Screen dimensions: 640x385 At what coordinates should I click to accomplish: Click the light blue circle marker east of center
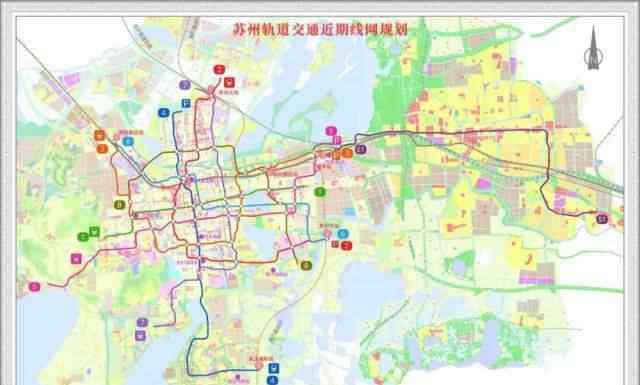click(343, 234)
